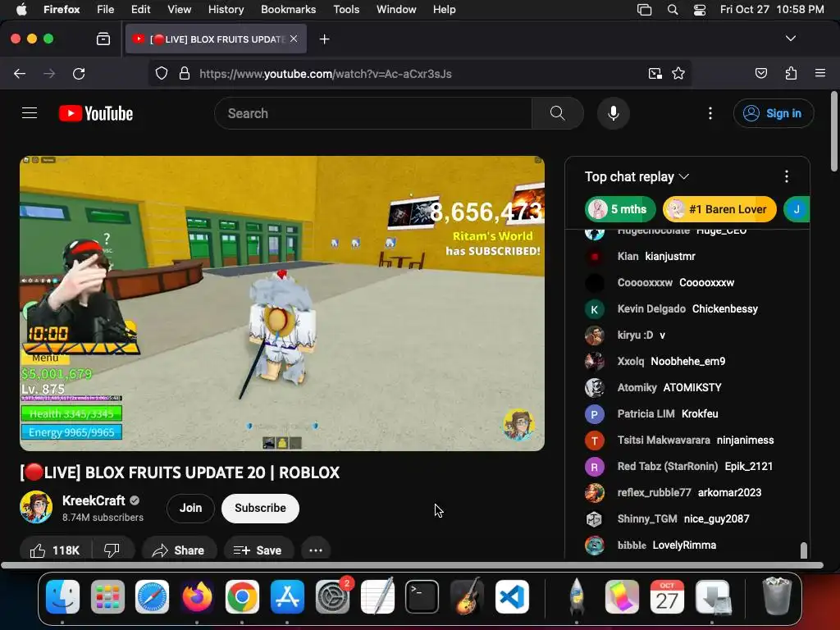The height and width of the screenshot is (630, 840).
Task: Bookmark this page with the star icon
Action: tap(678, 73)
